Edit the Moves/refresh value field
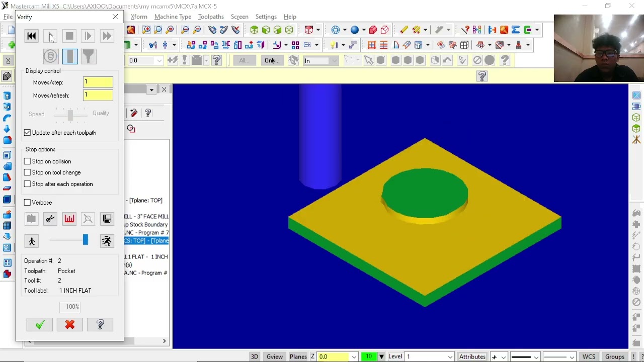The image size is (644, 362). tap(98, 95)
